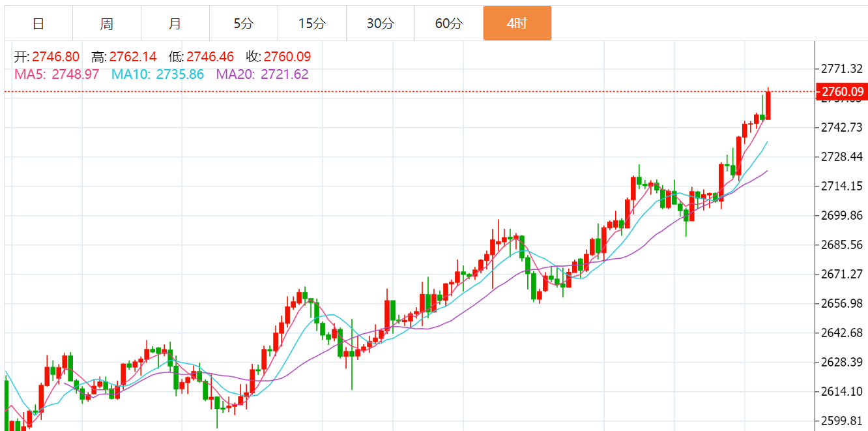Choose the 30分 timeframe tab
Viewport: 868px width, 431px height.
tap(381, 24)
